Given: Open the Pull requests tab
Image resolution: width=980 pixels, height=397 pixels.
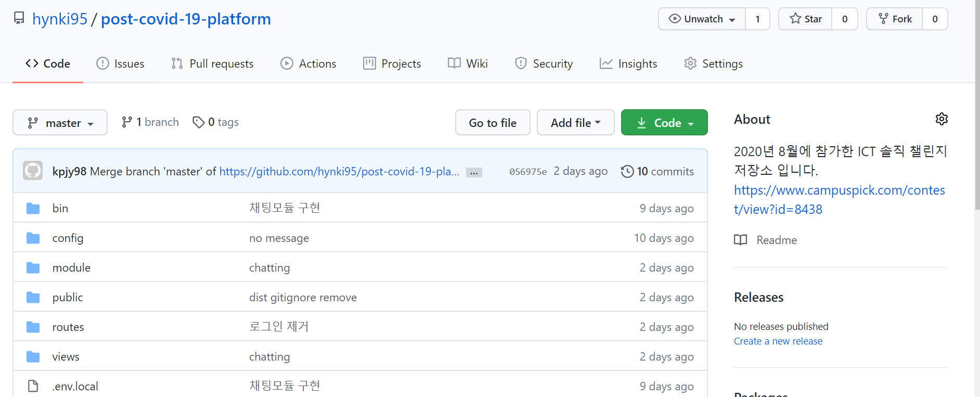Looking at the screenshot, I should coord(212,63).
